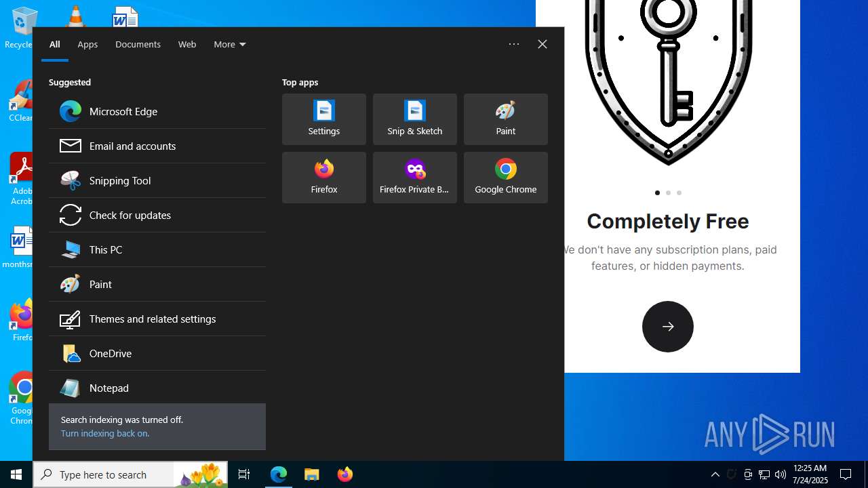Launch Google Chrome tile

[x=506, y=178]
